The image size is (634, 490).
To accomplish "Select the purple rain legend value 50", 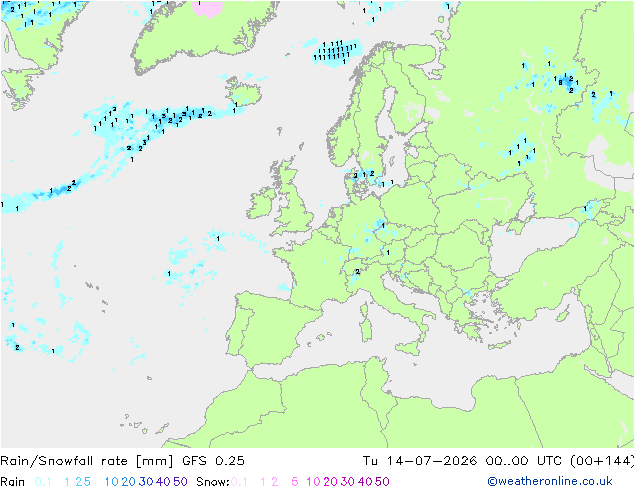I will (x=180, y=482).
